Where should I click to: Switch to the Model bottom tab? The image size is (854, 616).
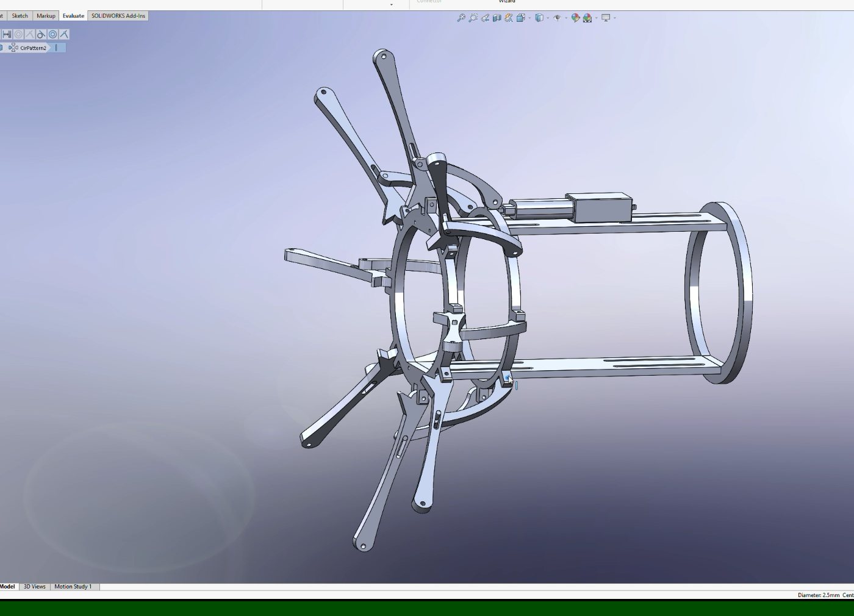[x=7, y=587]
